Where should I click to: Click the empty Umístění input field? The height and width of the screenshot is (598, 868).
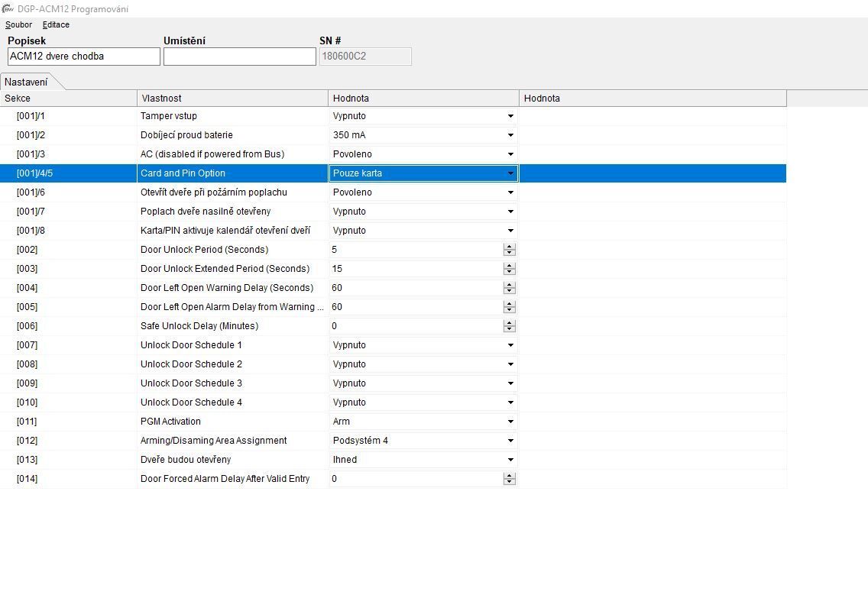tap(239, 57)
